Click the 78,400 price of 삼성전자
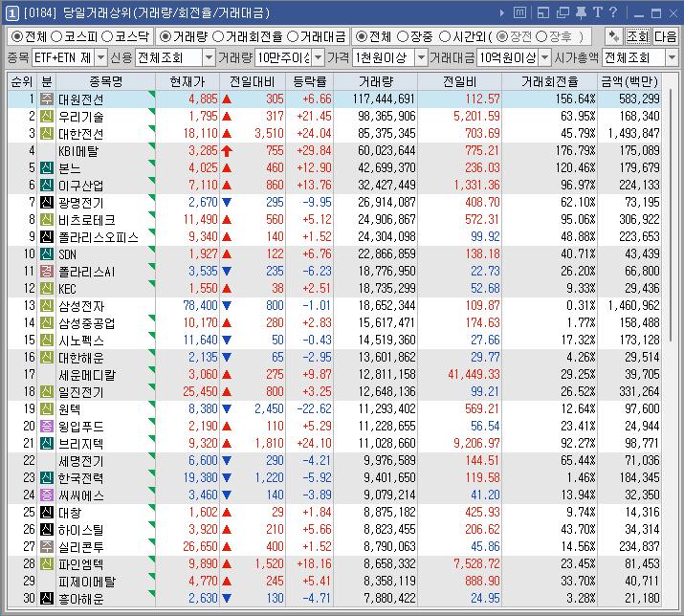The width and height of the screenshot is (684, 616). [x=200, y=305]
